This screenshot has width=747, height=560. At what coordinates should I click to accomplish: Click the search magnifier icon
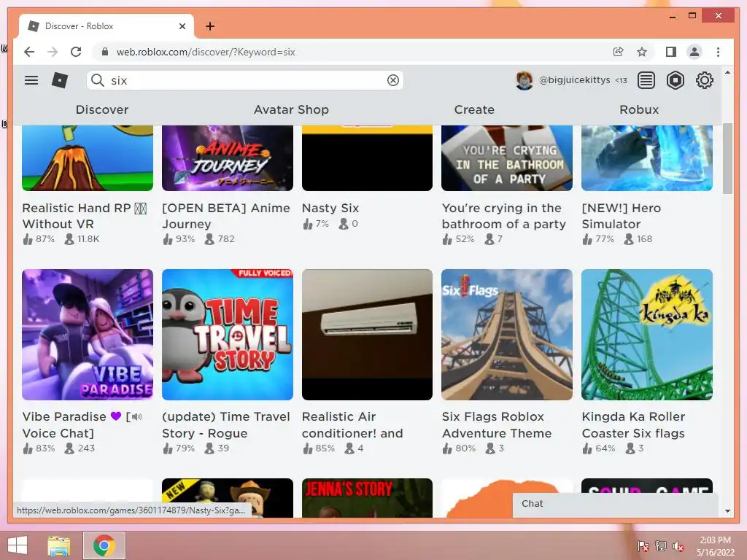98,80
